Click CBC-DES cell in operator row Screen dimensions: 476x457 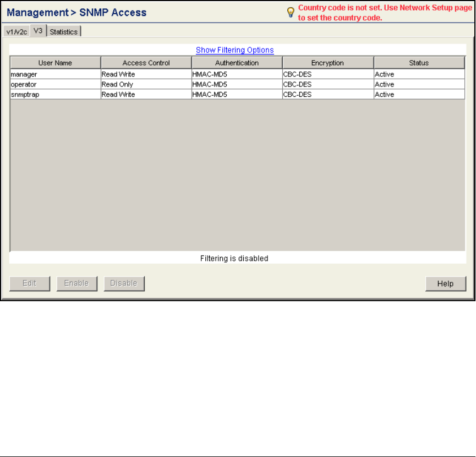(x=328, y=84)
